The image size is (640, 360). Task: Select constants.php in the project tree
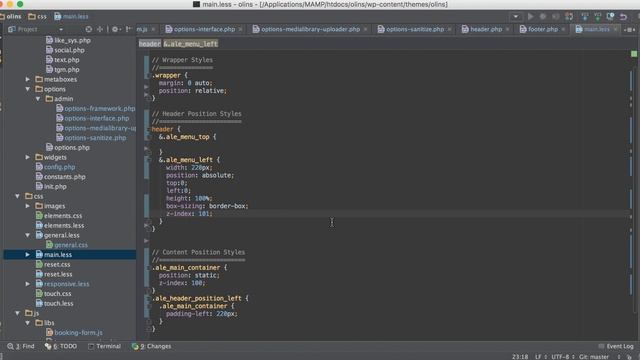pos(60,177)
